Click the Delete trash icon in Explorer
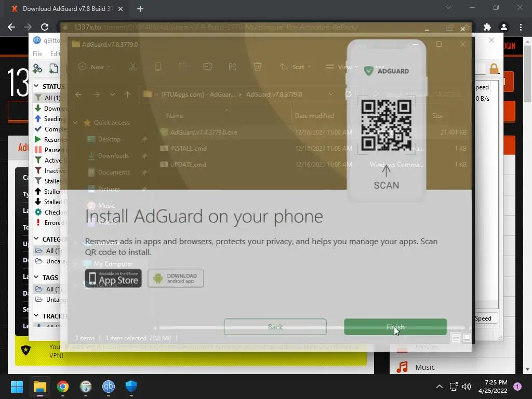Screen dimensions: 532x399 click(x=258, y=67)
